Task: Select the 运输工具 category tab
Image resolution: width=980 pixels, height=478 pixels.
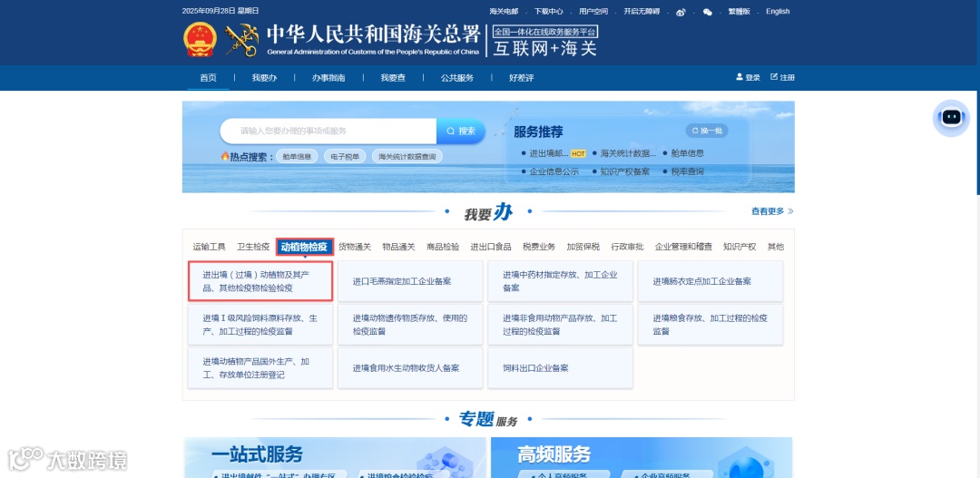Action: tap(210, 247)
